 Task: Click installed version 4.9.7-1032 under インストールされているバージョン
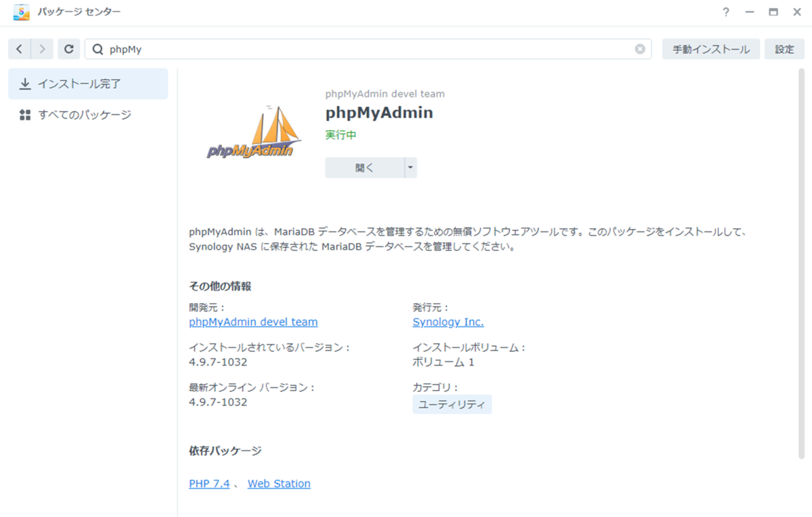pyautogui.click(x=218, y=362)
